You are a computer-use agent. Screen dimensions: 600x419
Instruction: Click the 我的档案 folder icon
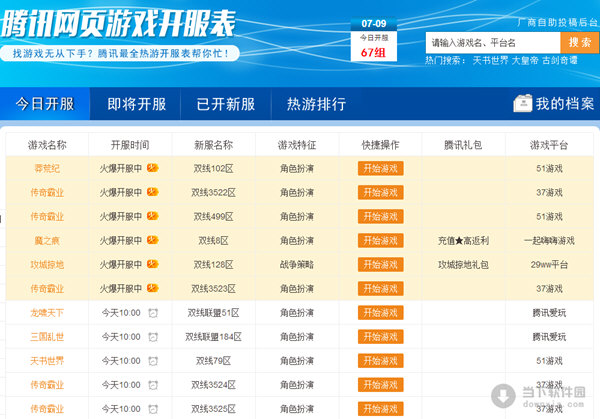pos(523,103)
